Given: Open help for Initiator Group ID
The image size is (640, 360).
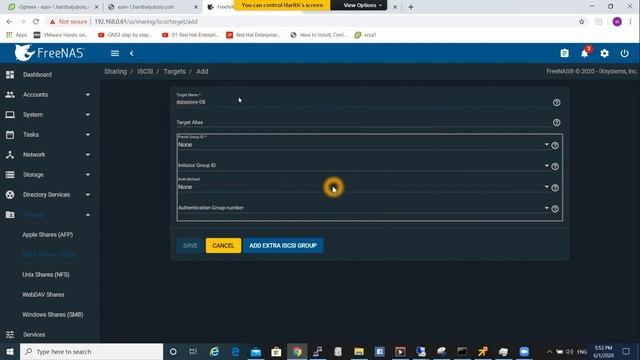Looking at the screenshot, I should coord(555,167).
